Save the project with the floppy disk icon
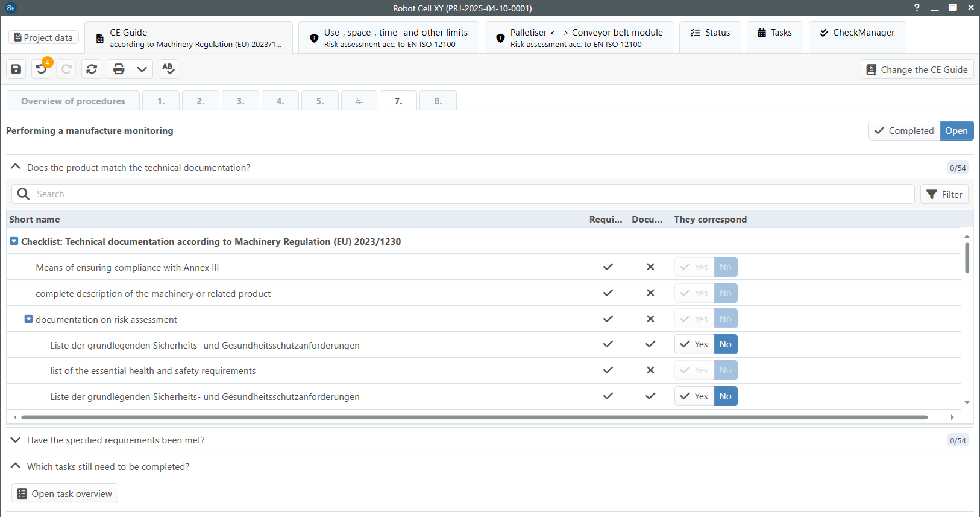Screen dimensions: 980x517 (16, 69)
